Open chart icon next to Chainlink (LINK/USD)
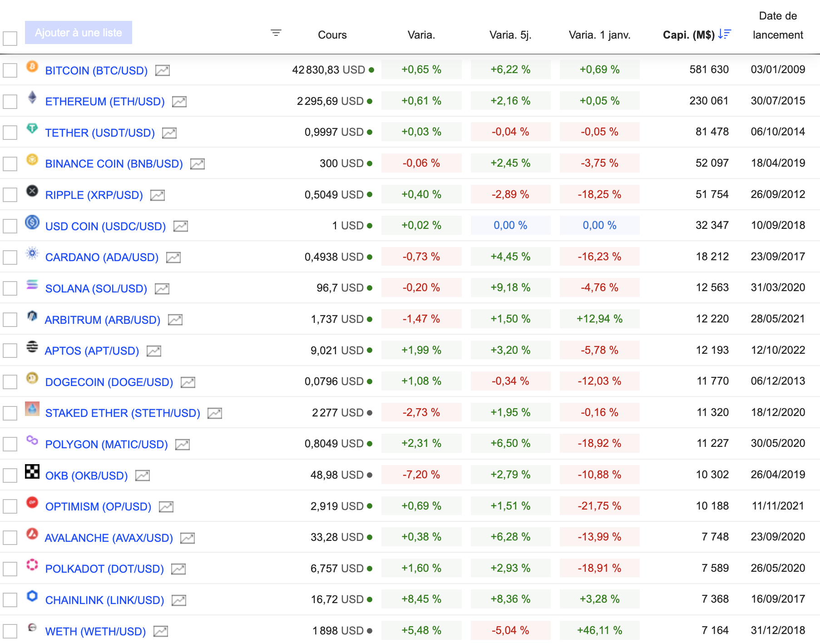The width and height of the screenshot is (820, 644). tap(179, 600)
